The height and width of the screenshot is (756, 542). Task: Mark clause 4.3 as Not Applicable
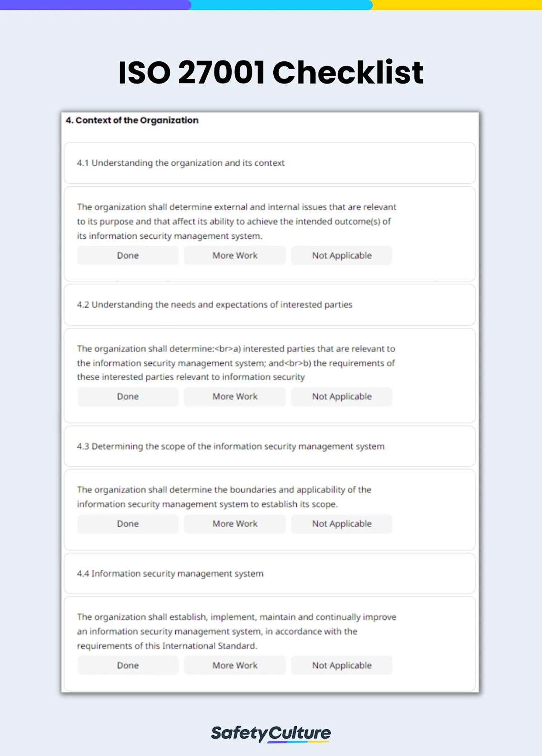pyautogui.click(x=342, y=524)
